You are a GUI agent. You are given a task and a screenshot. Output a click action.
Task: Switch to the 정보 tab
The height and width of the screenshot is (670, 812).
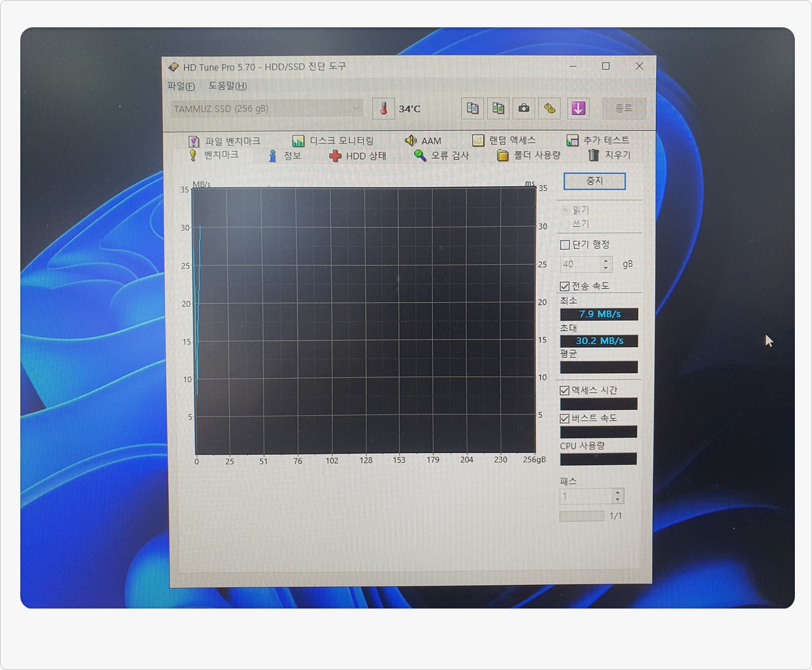click(285, 155)
